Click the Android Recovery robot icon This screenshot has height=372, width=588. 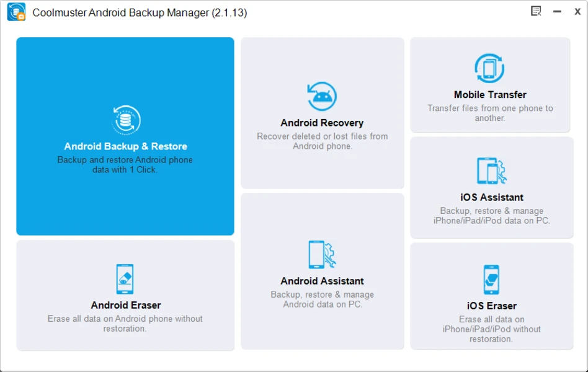pos(322,96)
